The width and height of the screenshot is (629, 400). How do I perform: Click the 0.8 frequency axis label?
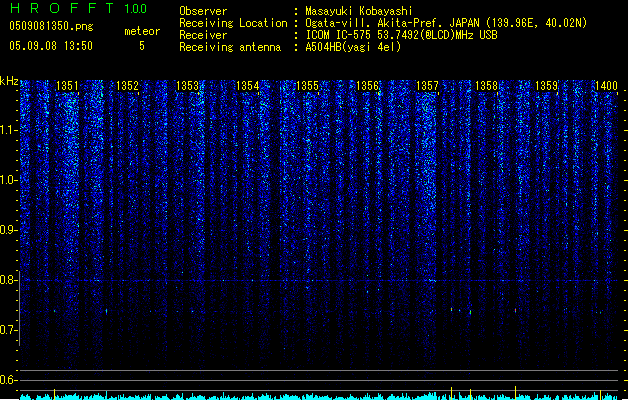pos(7,280)
